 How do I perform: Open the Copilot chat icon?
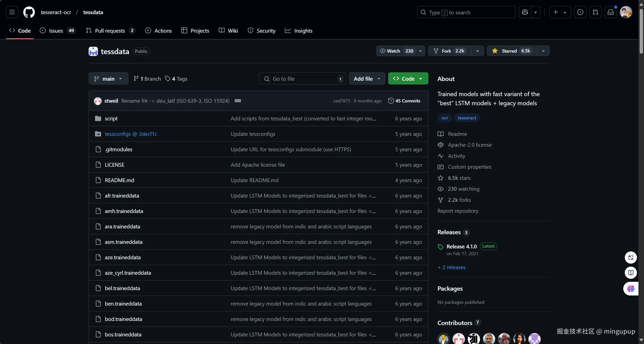coord(525,12)
